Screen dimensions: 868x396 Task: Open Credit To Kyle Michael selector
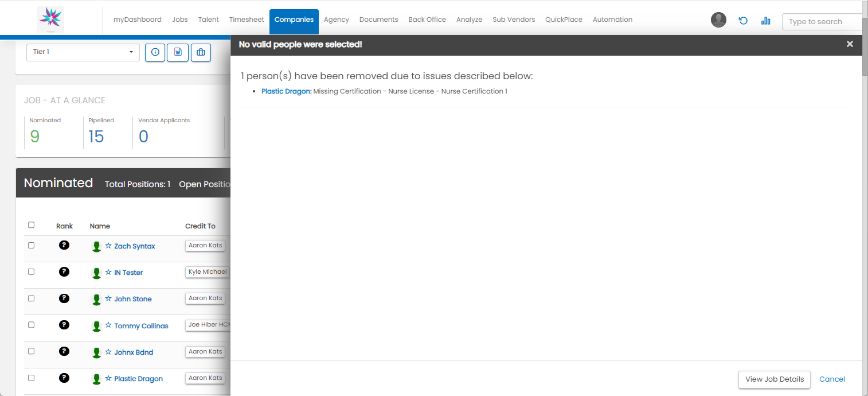coord(208,272)
